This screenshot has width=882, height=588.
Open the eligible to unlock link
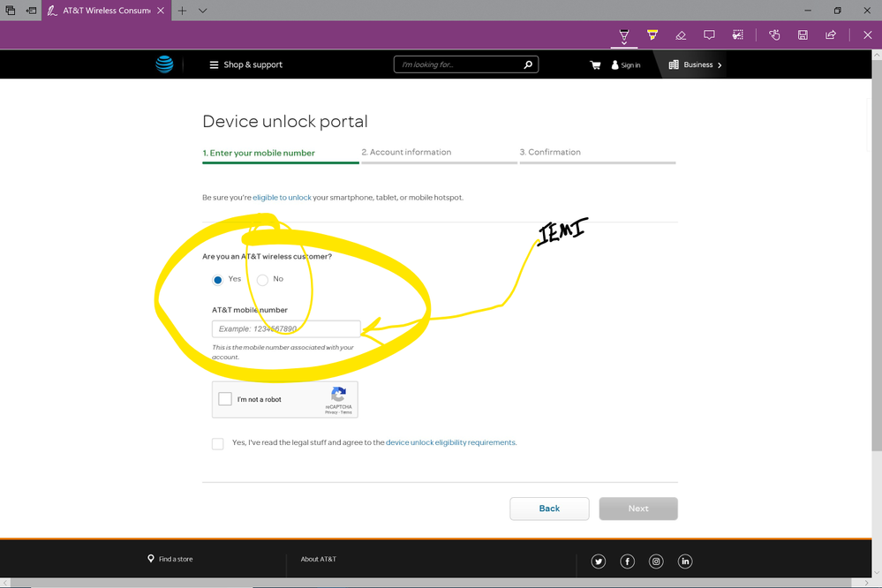283,198
